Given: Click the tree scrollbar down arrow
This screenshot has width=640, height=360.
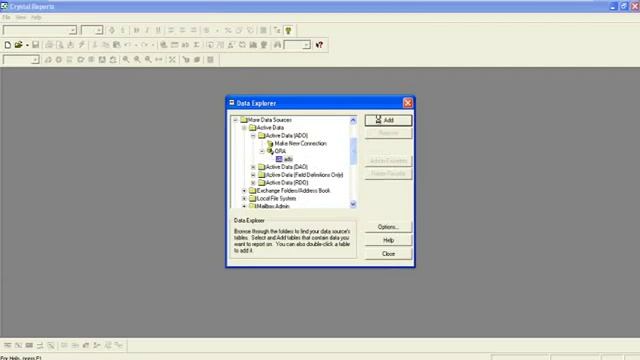Looking at the screenshot, I should click(353, 204).
